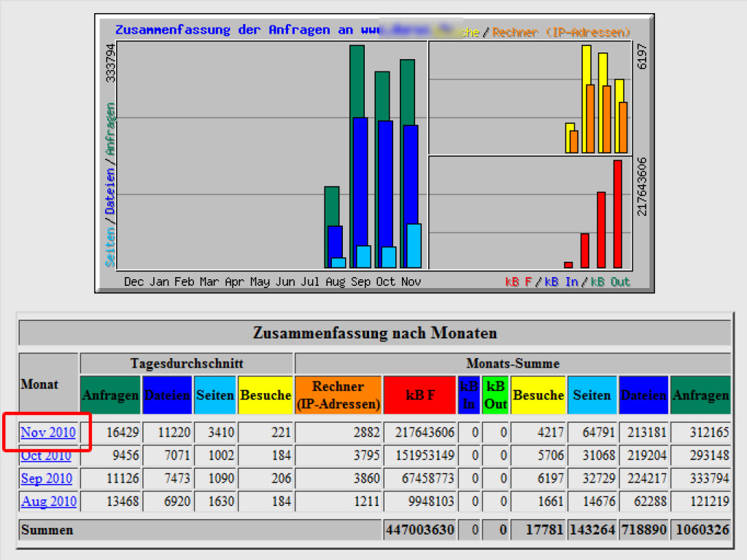The image size is (747, 560).
Task: Click the 'Zusammenfassung nach Monaten' table title
Action: (374, 332)
